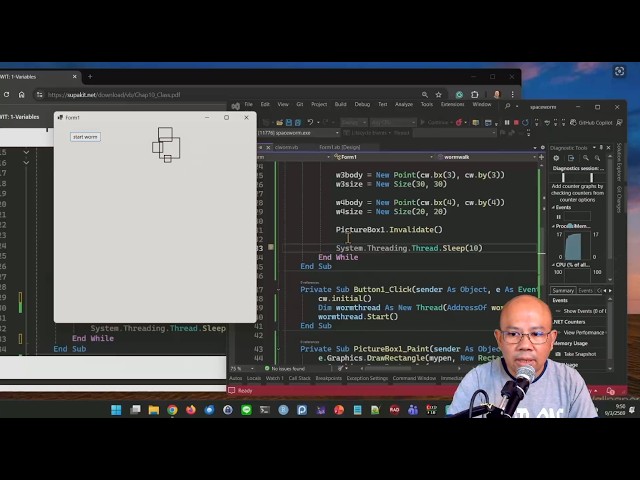
Task: Open the Windows Start menu
Action: 116,410
